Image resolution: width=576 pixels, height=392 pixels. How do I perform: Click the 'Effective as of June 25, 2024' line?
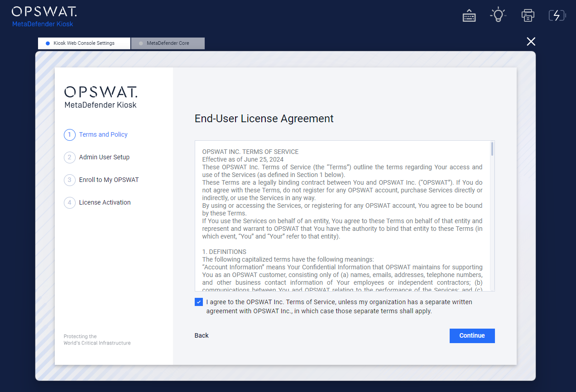(243, 159)
